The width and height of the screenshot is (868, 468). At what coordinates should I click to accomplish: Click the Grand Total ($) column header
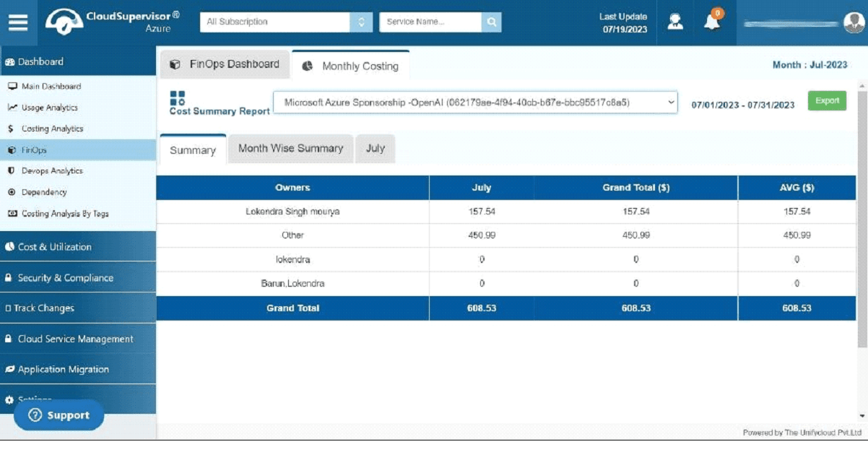point(636,188)
